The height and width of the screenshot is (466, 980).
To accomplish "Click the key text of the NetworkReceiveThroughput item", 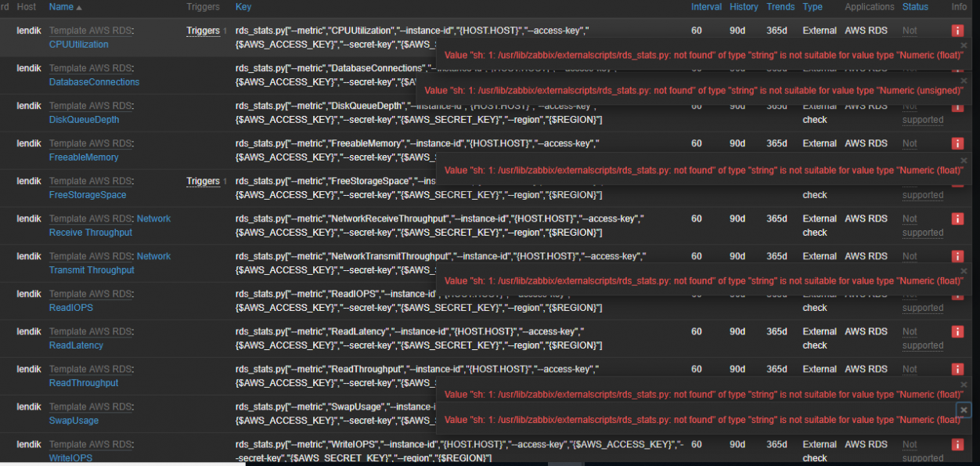I will (440, 226).
